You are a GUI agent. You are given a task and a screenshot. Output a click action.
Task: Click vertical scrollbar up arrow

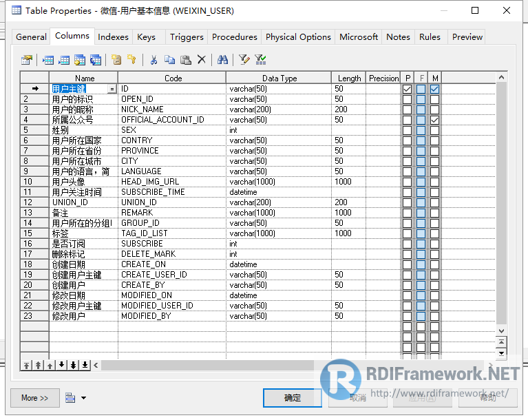501,78
